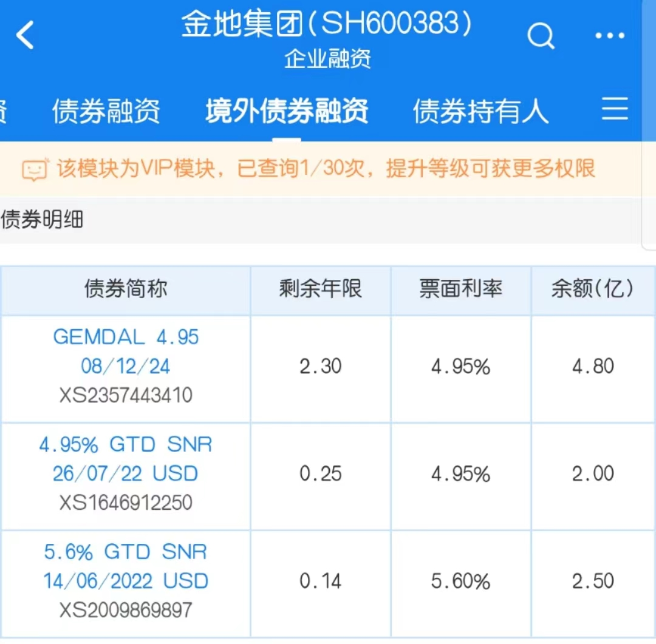The image size is (656, 644).
Task: Open search with the magnifier icon
Action: coord(540,35)
